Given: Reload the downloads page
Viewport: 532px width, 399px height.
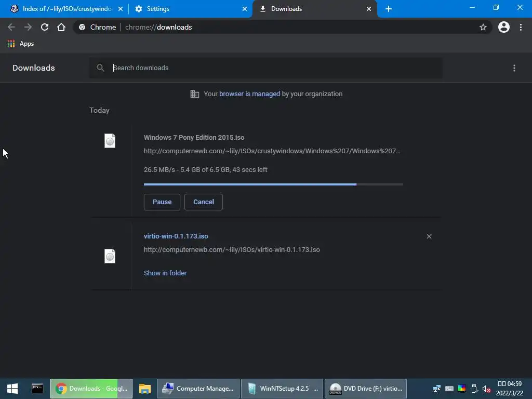Looking at the screenshot, I should [45, 27].
